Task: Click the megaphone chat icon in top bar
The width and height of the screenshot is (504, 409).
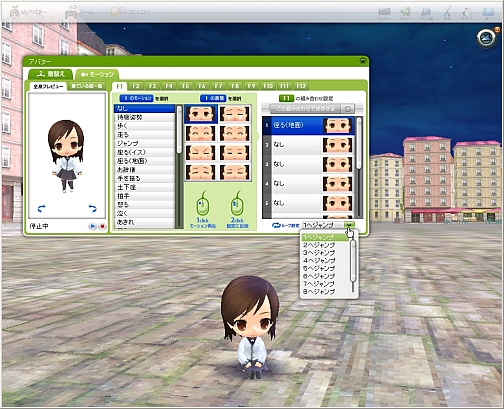Action: (x=405, y=13)
